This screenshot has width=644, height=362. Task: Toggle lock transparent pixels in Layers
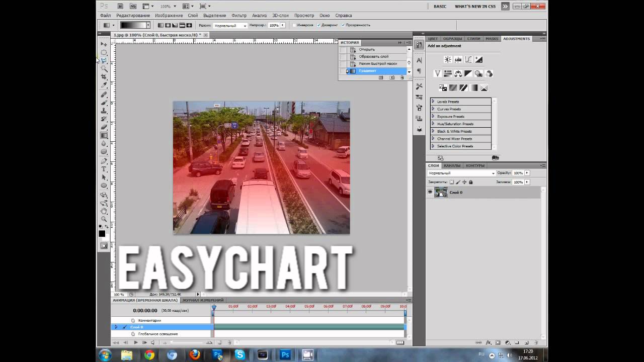[451, 182]
